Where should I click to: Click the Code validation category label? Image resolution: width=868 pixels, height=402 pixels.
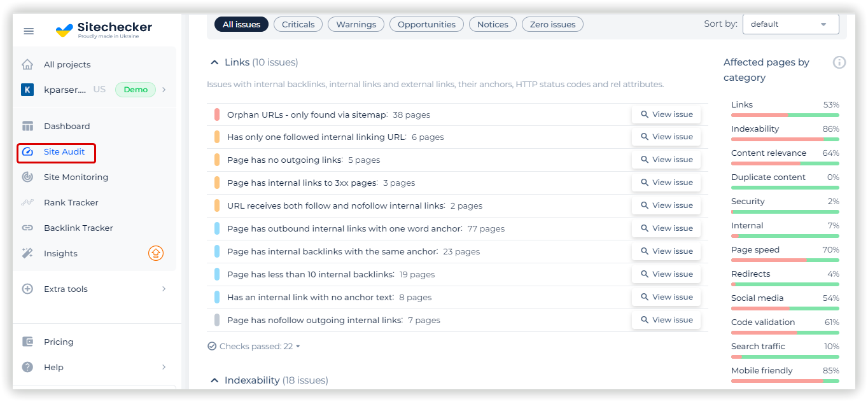tap(763, 322)
